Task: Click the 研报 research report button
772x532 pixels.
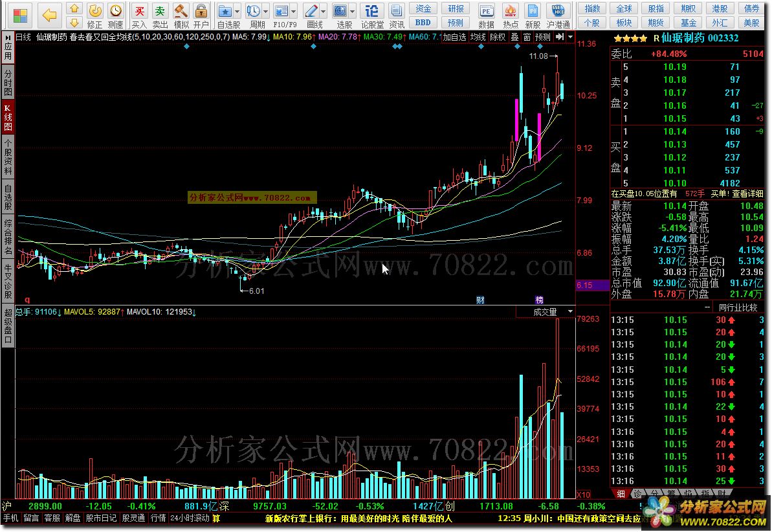Action: coord(456,9)
